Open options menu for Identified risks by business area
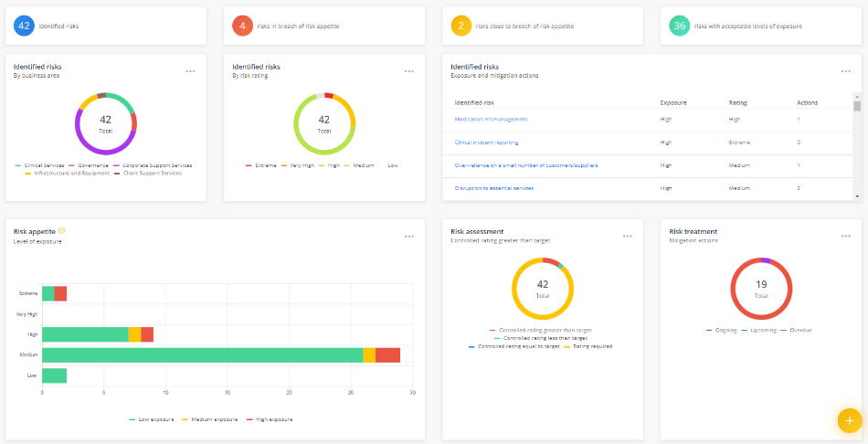The height and width of the screenshot is (444, 868). (190, 70)
